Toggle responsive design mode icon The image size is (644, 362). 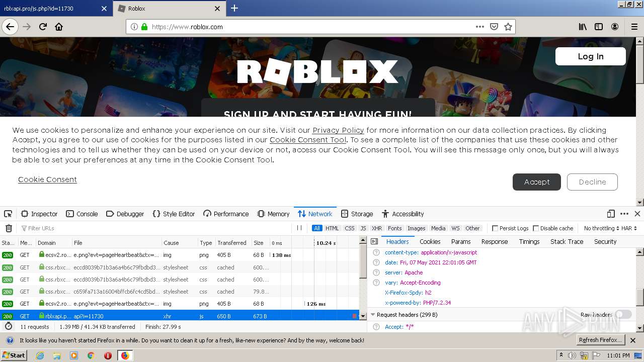click(611, 214)
